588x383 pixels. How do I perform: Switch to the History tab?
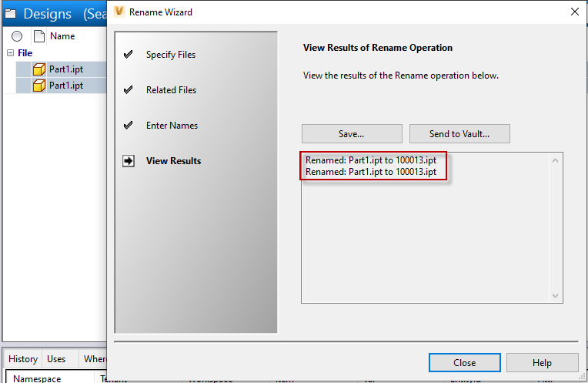23,359
